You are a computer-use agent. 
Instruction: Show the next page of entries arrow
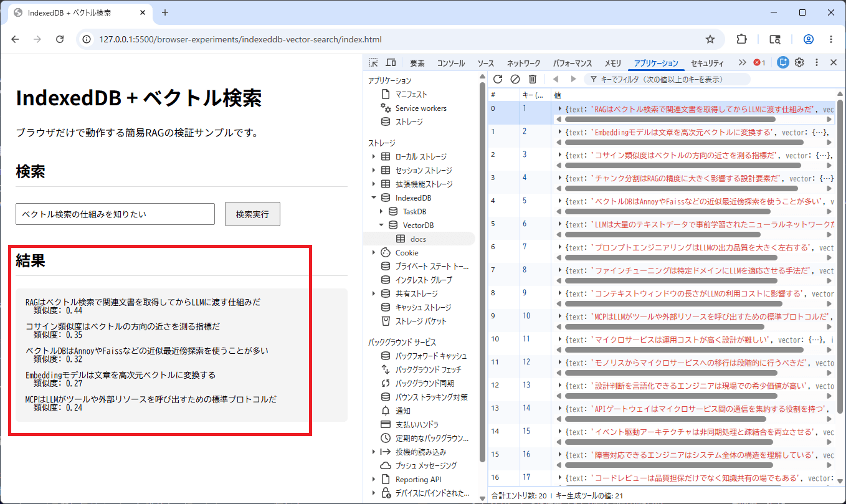click(574, 79)
